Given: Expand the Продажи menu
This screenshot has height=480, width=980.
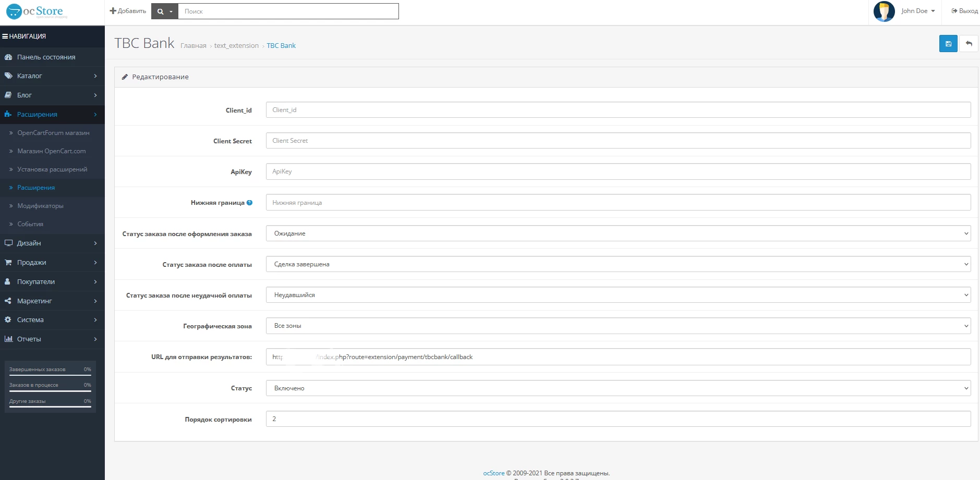Looking at the screenshot, I should coord(52,263).
